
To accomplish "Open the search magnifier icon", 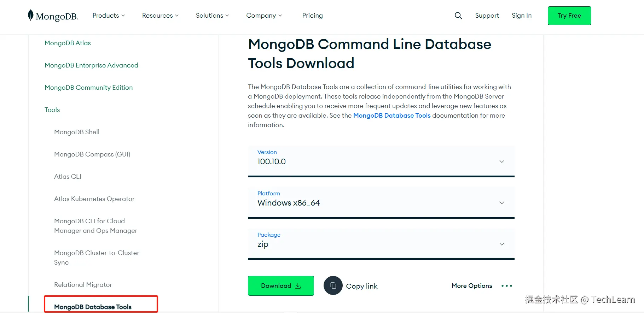I will pos(458,16).
